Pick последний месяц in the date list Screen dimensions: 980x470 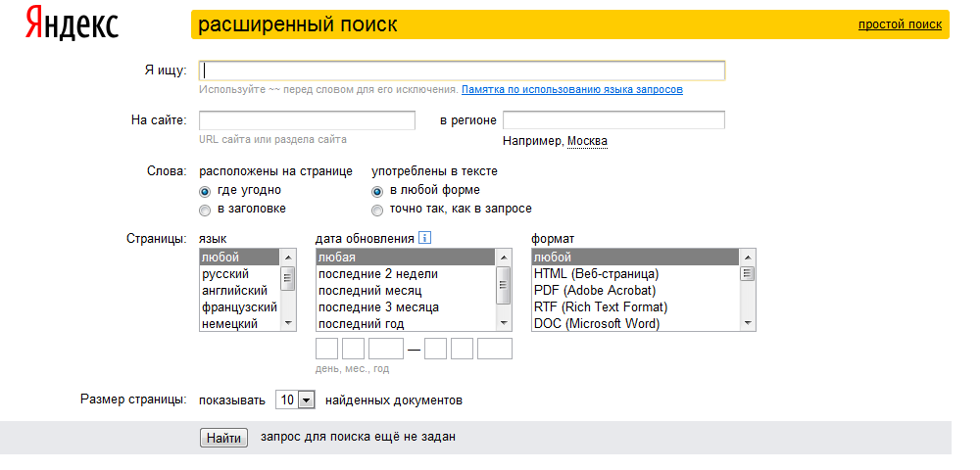(x=369, y=291)
